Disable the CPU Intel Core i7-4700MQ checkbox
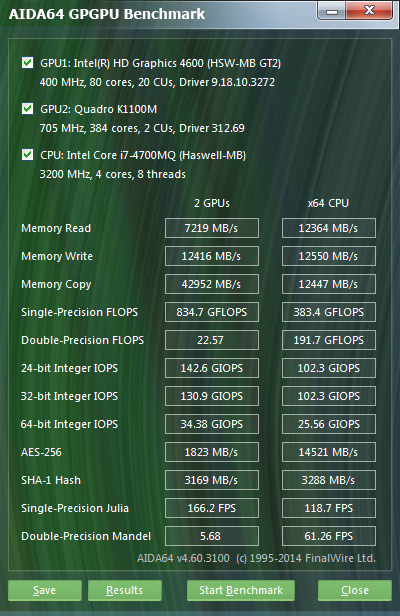 click(28, 155)
